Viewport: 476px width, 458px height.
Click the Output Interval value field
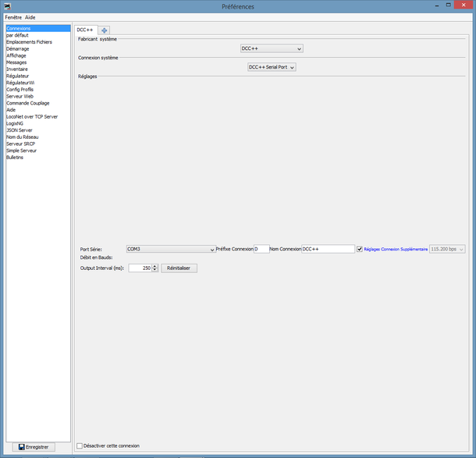[x=140, y=268]
